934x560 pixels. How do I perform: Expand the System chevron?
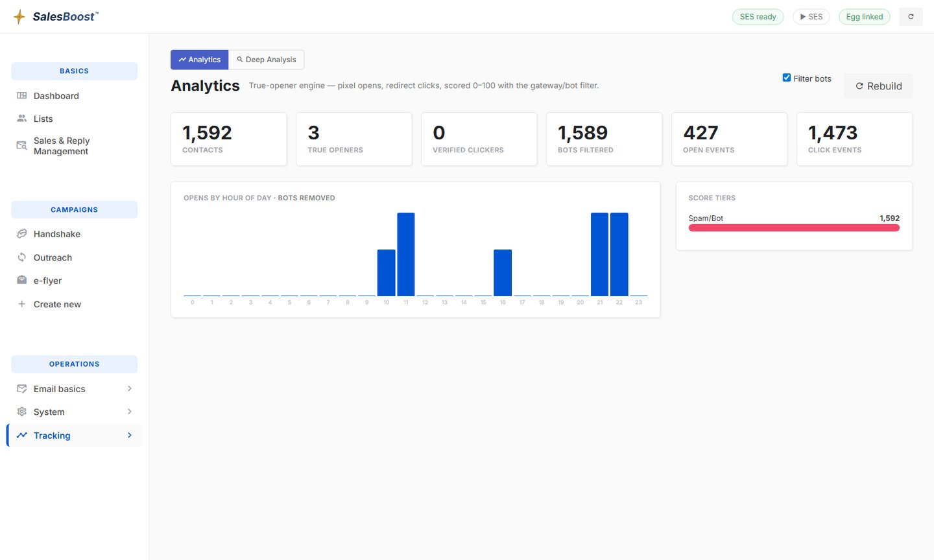[130, 412]
